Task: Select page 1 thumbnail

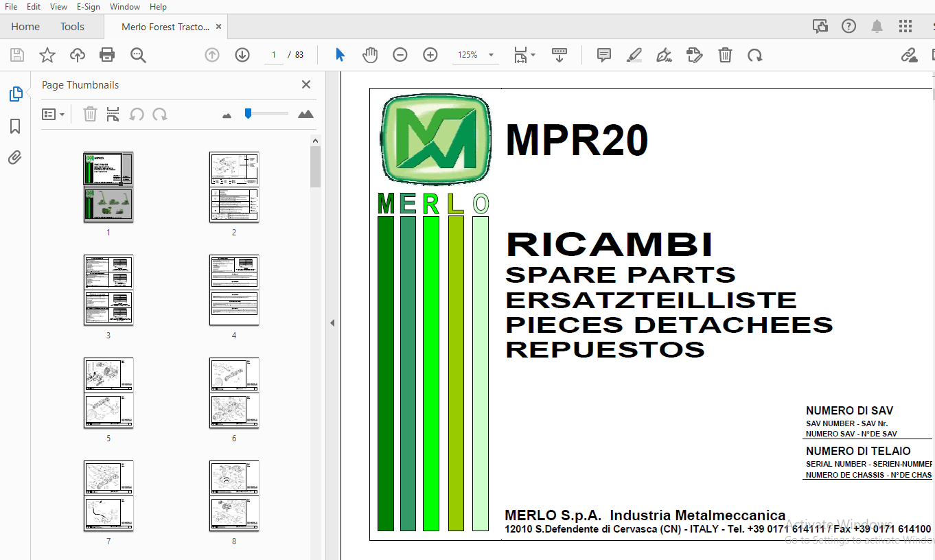Action: [x=108, y=187]
